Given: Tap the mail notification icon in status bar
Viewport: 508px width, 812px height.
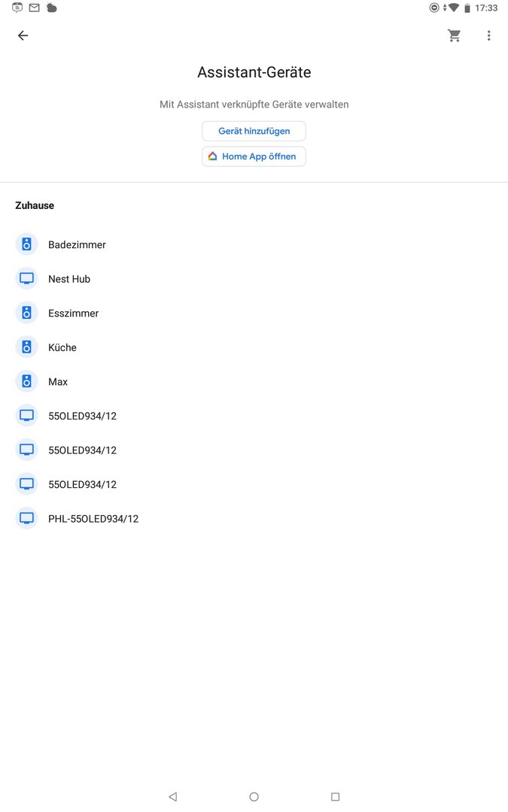Looking at the screenshot, I should [x=34, y=8].
